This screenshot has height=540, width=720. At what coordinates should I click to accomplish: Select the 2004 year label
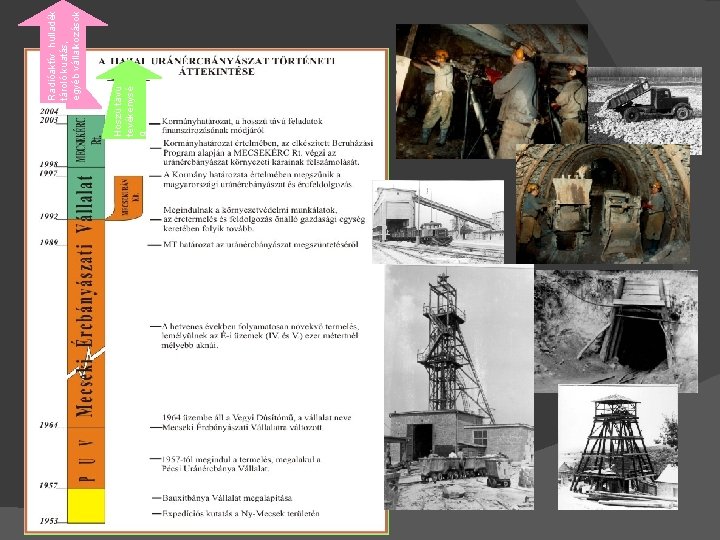49,111
